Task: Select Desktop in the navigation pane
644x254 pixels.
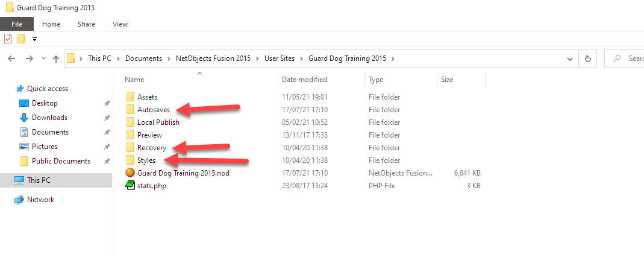Action: (45, 103)
